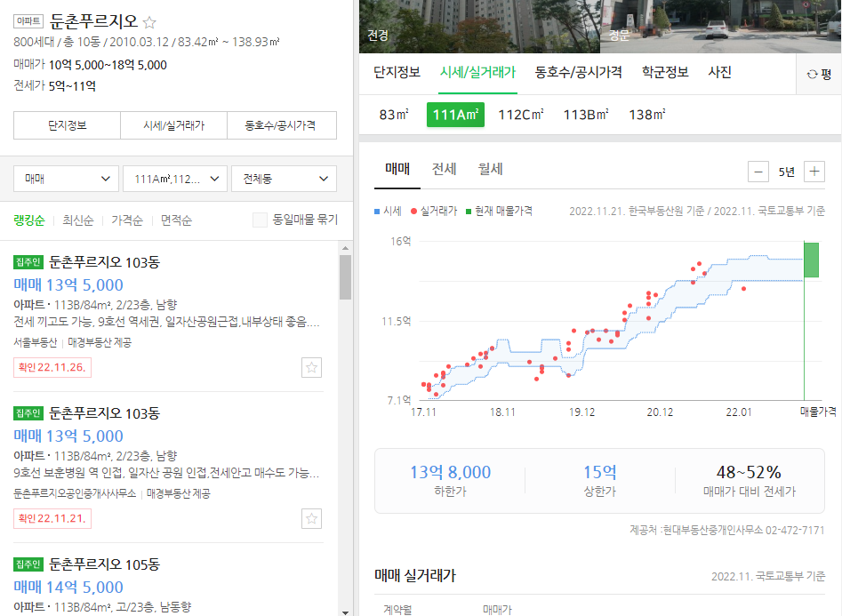Click 매매 14억 5,000 price
The width and height of the screenshot is (842, 616).
(x=68, y=587)
